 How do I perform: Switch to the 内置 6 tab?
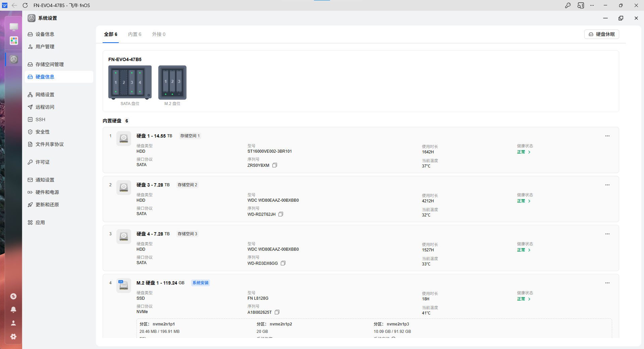(x=135, y=34)
